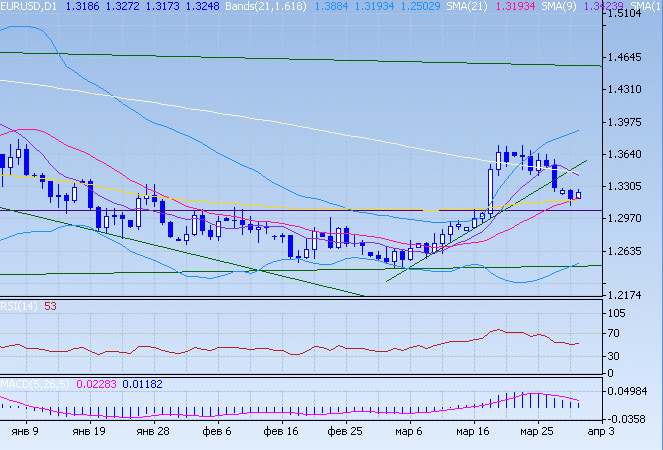
Task: Click the red RSI line in indicator panel
Action: 300,350
